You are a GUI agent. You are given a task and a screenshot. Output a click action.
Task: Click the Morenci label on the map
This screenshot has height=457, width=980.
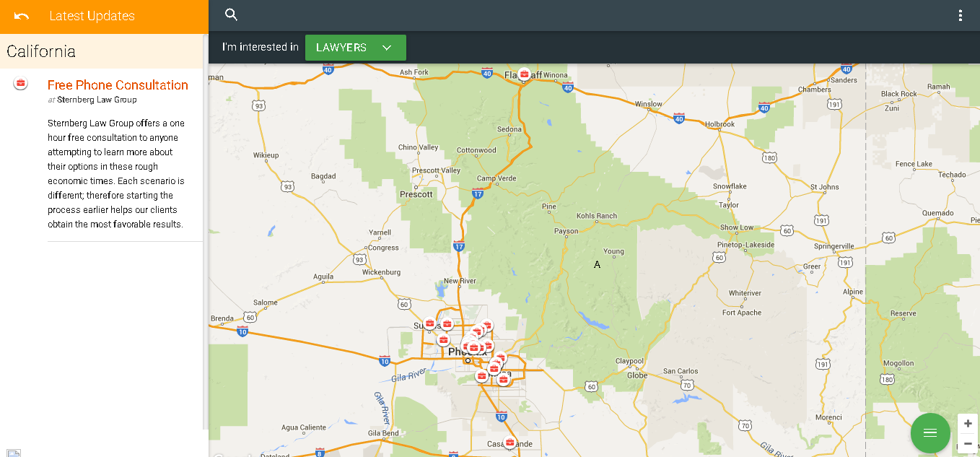(x=828, y=417)
